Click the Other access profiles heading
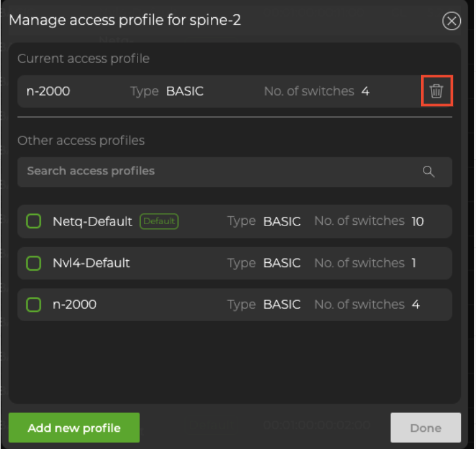Image resolution: width=476 pixels, height=449 pixels. click(x=81, y=141)
